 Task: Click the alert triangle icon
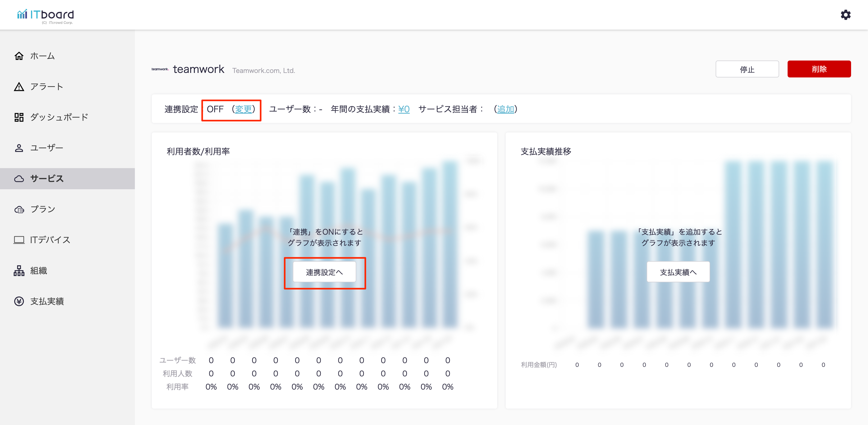[x=19, y=87]
